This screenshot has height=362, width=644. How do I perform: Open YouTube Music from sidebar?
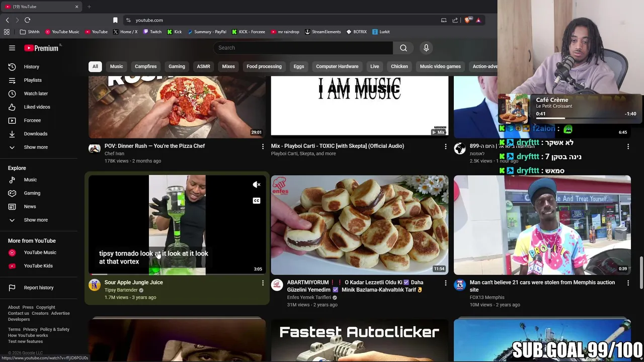[40, 252]
